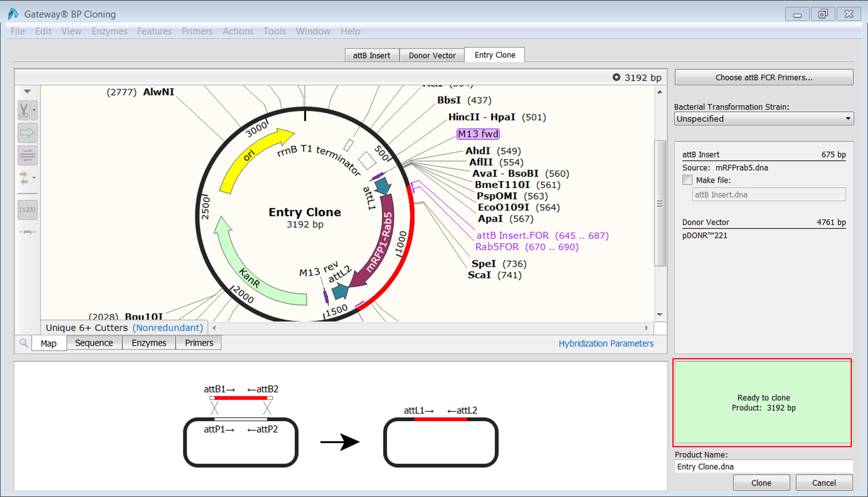Image resolution: width=868 pixels, height=497 pixels.
Task: Click the circular topology icon near 3192 bp
Action: pos(616,77)
